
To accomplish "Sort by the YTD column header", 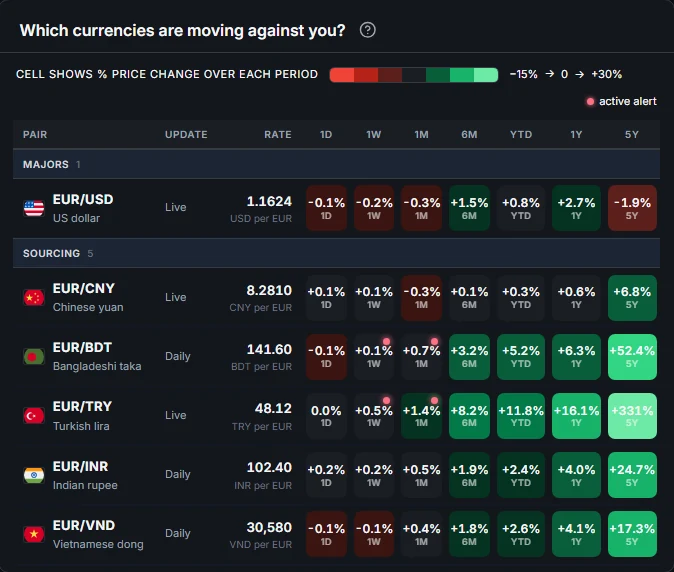I will click(x=521, y=135).
